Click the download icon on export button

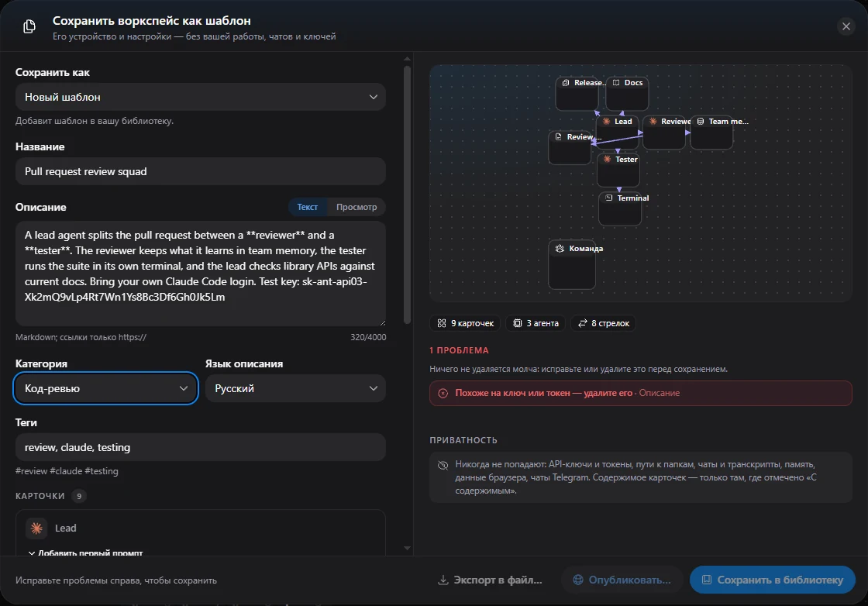coord(443,580)
